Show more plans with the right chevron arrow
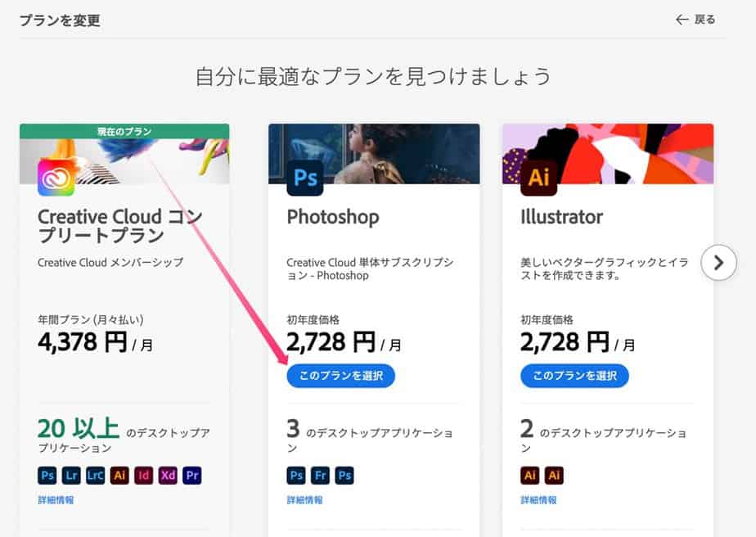756x537 pixels. (x=718, y=263)
